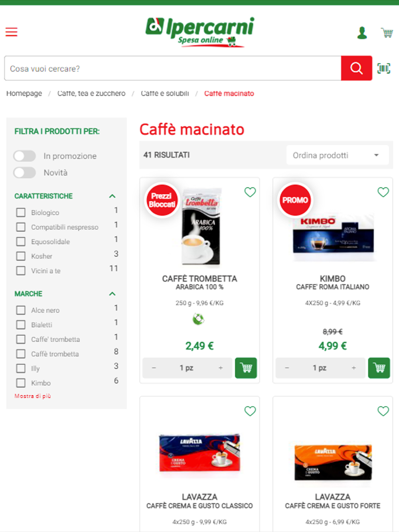Enable the Novità toggle
Screen dimensions: 399x532
point(25,173)
